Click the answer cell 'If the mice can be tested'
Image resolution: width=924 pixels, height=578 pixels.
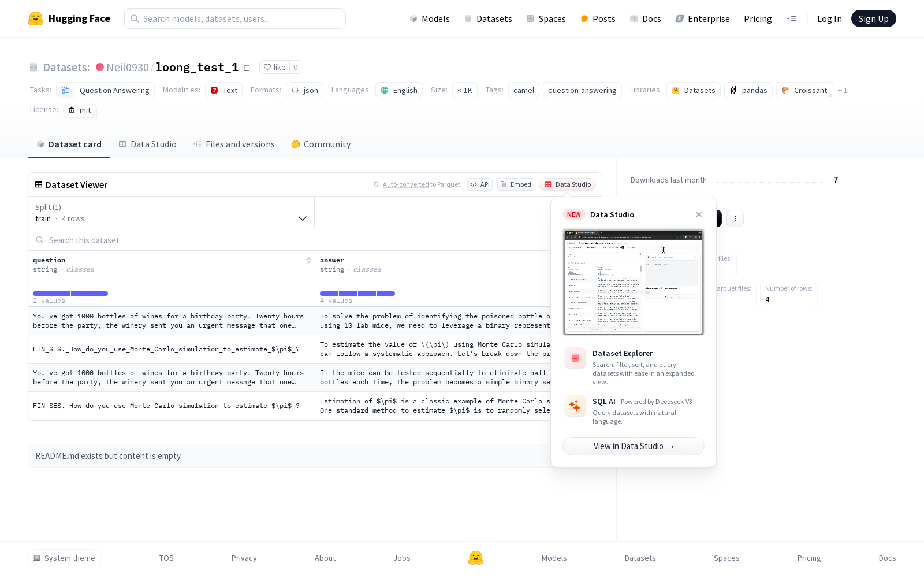click(x=433, y=377)
